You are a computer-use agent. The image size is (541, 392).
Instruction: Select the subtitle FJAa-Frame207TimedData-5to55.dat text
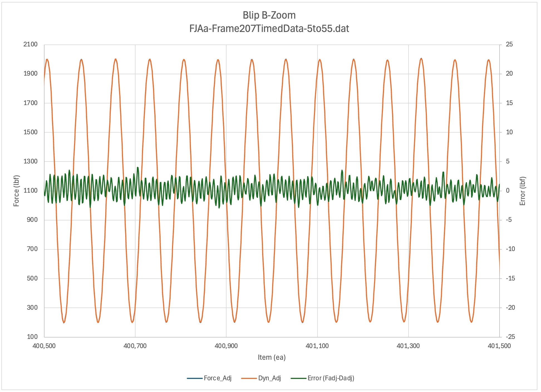(x=269, y=29)
